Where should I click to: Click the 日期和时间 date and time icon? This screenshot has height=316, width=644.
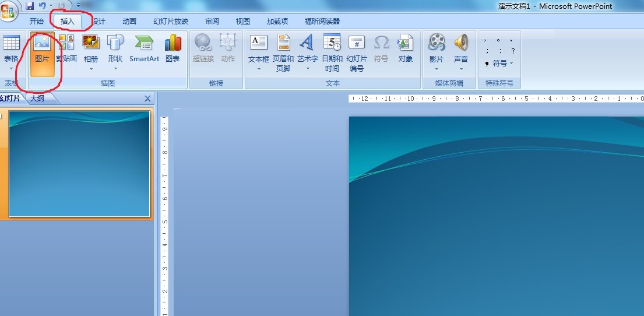[332, 54]
